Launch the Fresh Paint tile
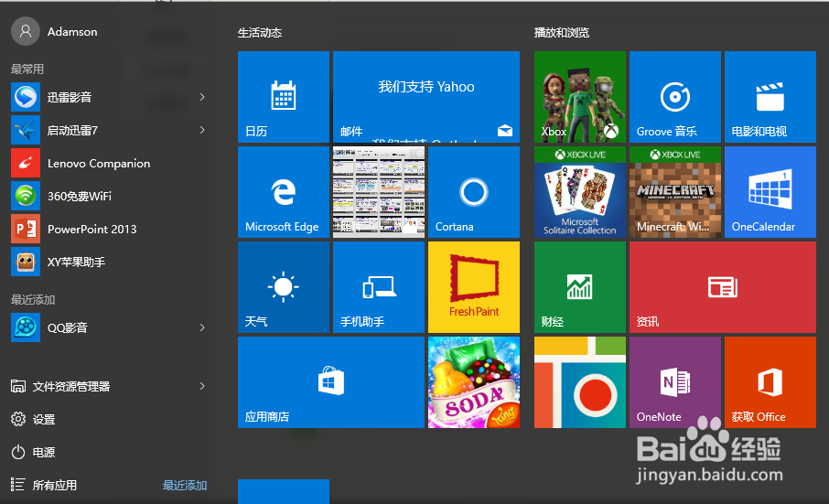Viewport: 829px width, 504px height. point(474,287)
